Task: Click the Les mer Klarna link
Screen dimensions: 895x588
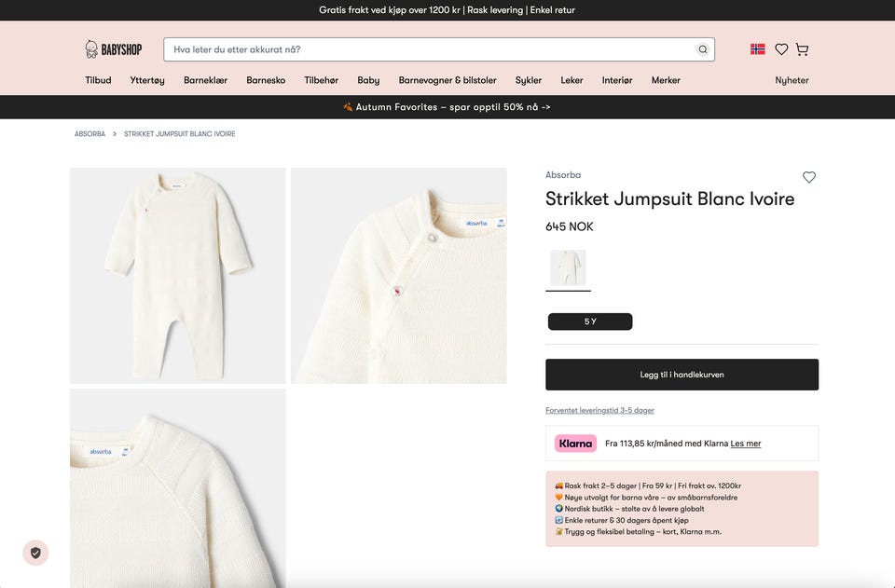Action: pos(746,444)
